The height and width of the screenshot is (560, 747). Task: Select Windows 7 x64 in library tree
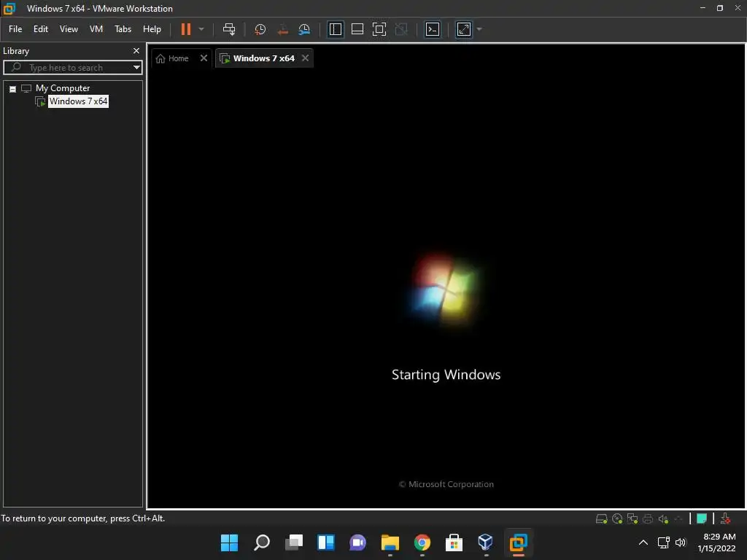tap(78, 101)
